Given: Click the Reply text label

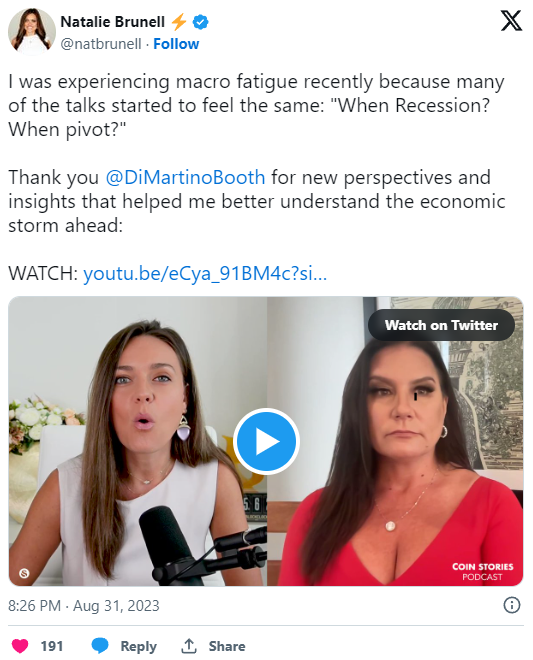Looking at the screenshot, I should coord(139,646).
